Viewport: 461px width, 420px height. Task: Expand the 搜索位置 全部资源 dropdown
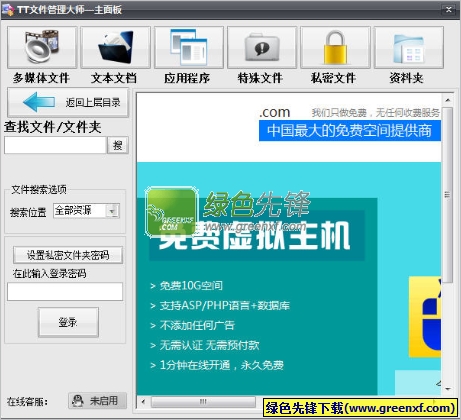click(113, 211)
